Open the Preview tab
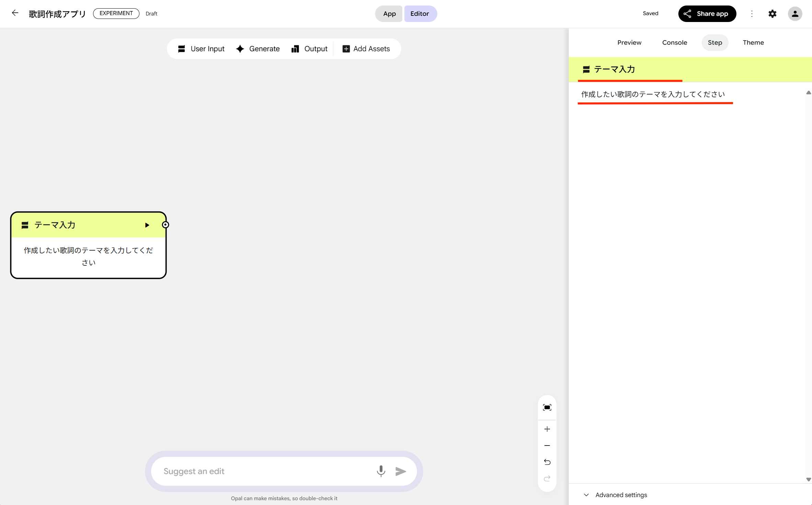Screen dimensions: 812x505 [629, 43]
